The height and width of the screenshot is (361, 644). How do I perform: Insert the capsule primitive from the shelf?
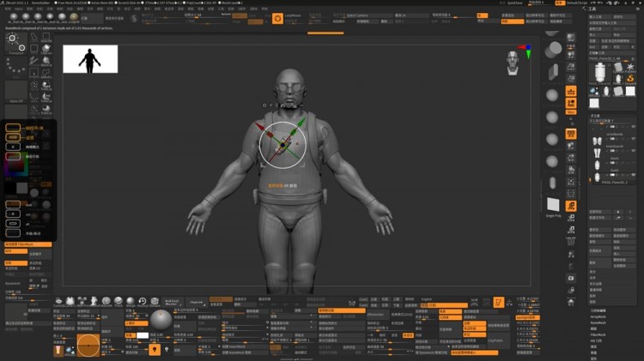[x=553, y=183]
